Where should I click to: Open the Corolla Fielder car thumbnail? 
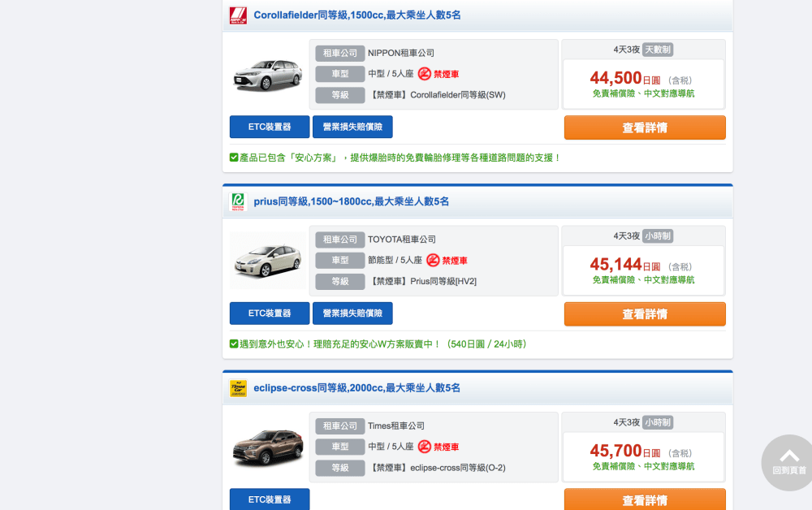pos(267,74)
